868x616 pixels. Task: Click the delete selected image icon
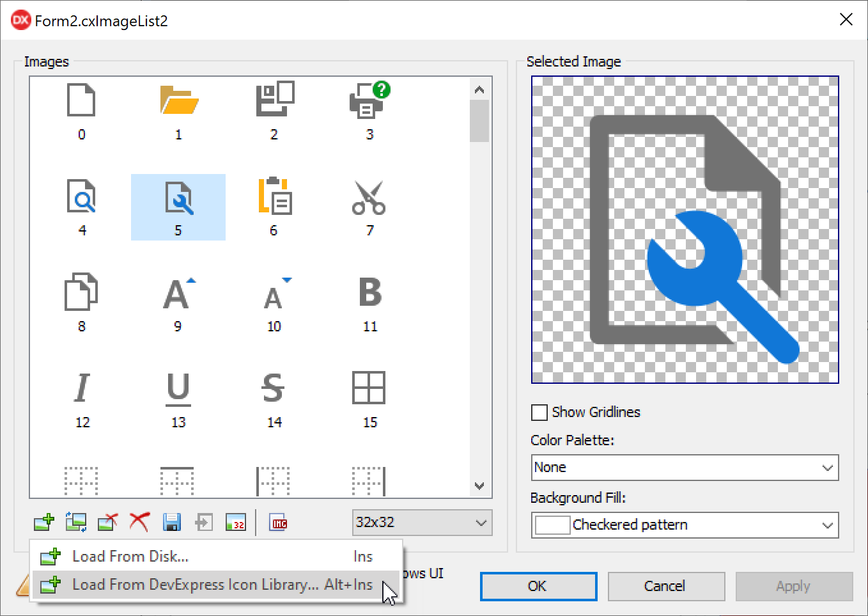[107, 523]
